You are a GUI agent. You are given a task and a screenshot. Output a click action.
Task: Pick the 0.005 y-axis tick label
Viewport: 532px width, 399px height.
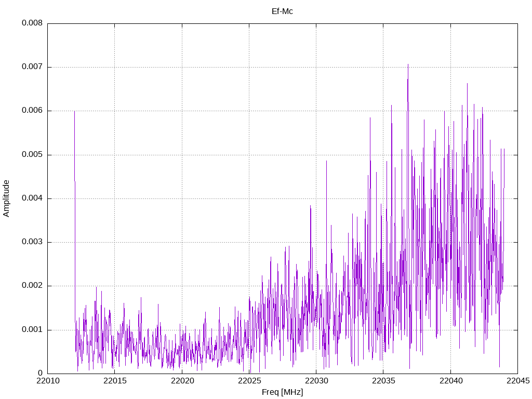(x=32, y=155)
